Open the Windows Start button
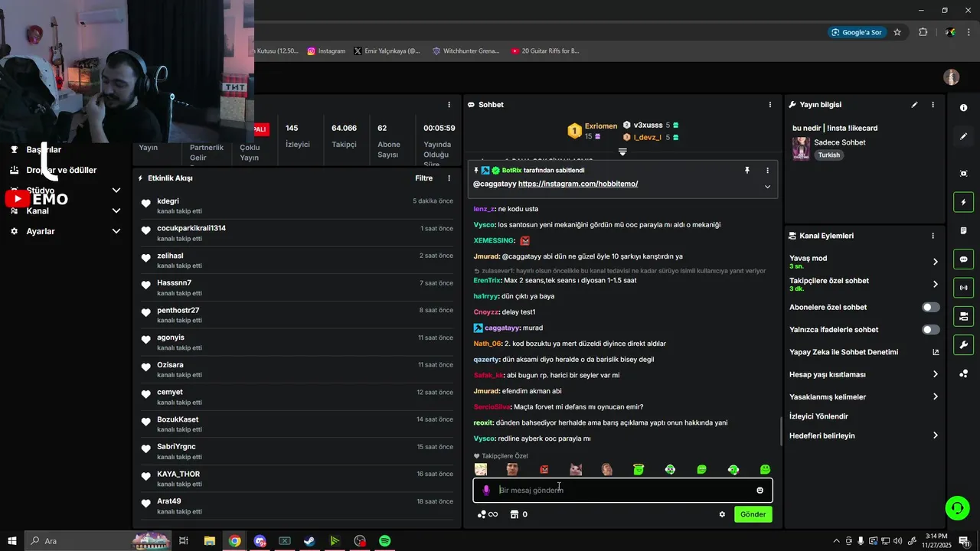 click(12, 541)
